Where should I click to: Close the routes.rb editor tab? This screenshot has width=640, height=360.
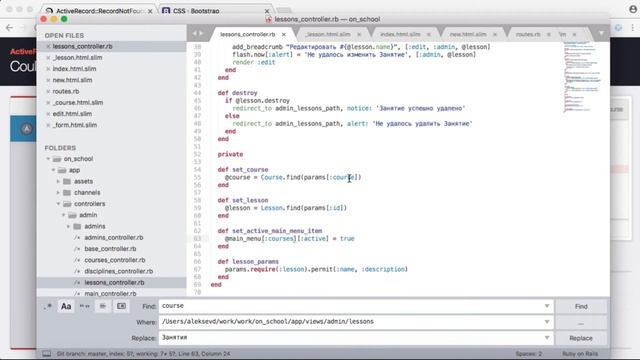(549, 35)
